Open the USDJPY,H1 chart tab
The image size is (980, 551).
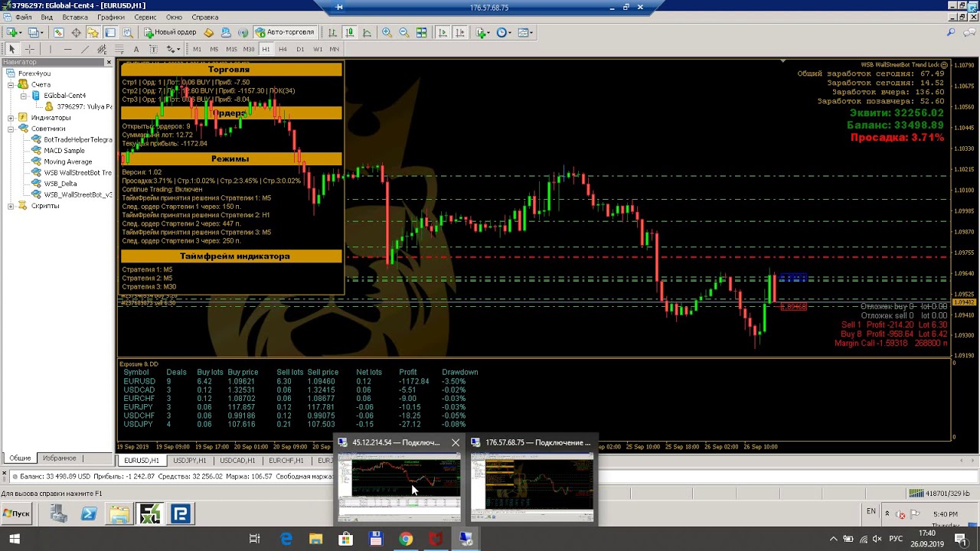(189, 461)
